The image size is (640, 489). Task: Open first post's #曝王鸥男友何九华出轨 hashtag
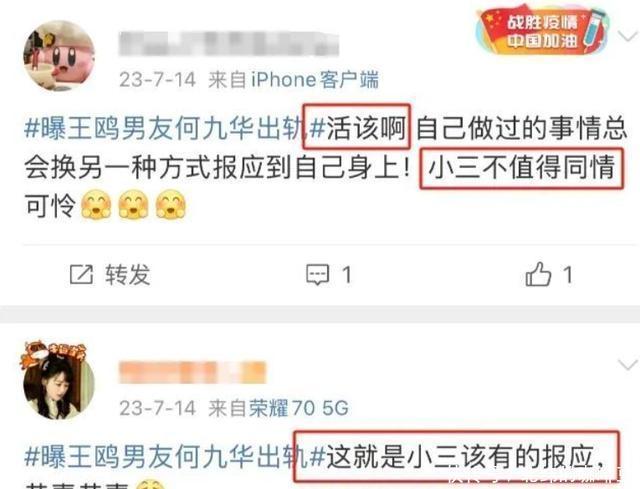164,127
